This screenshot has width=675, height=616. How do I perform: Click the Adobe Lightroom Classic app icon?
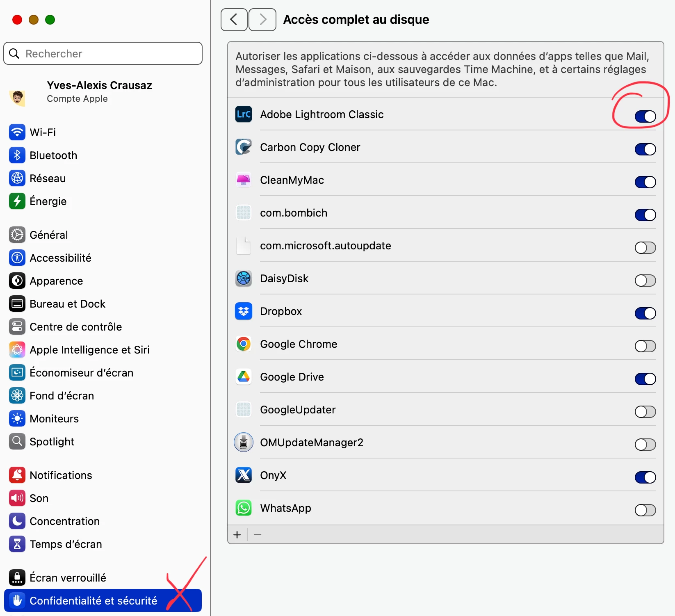point(244,114)
